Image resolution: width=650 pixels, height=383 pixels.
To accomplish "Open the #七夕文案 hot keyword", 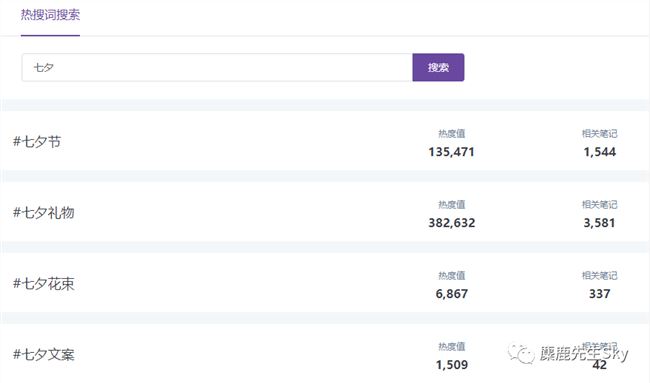I will click(x=44, y=355).
